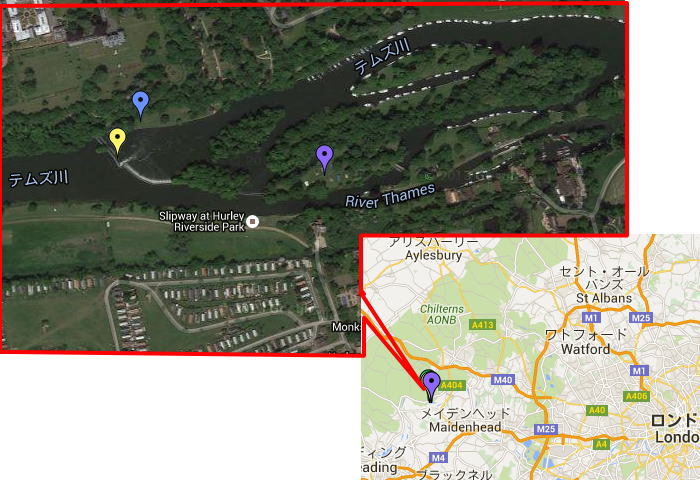
Task: Click the M40 motorway shield
Action: [503, 380]
